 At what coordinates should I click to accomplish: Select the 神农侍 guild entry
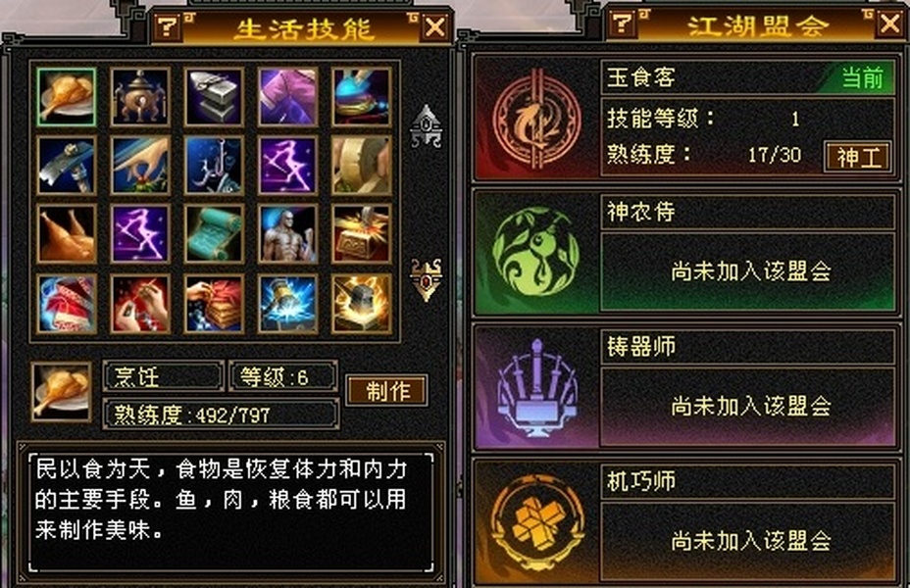[x=686, y=252]
